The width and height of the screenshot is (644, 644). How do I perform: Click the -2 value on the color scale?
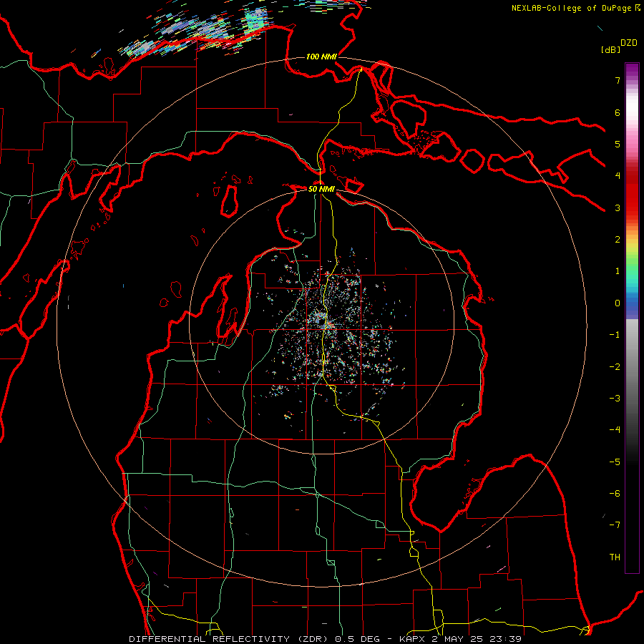(x=615, y=367)
